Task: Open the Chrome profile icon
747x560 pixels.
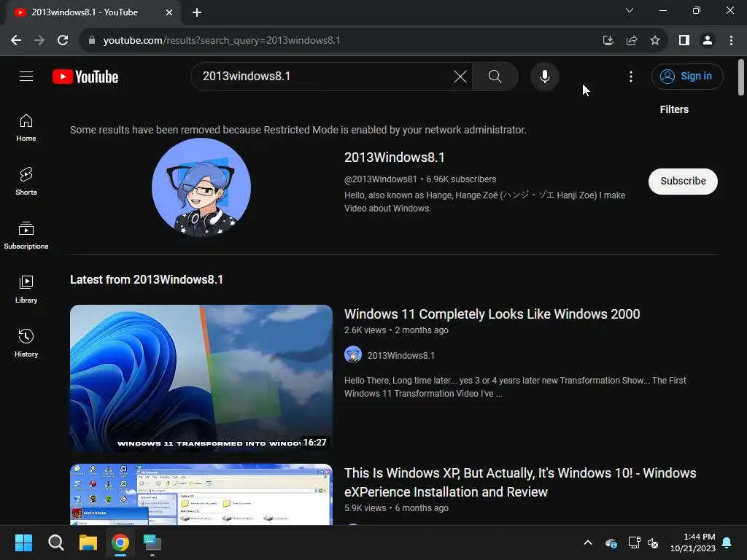Action: tap(708, 41)
